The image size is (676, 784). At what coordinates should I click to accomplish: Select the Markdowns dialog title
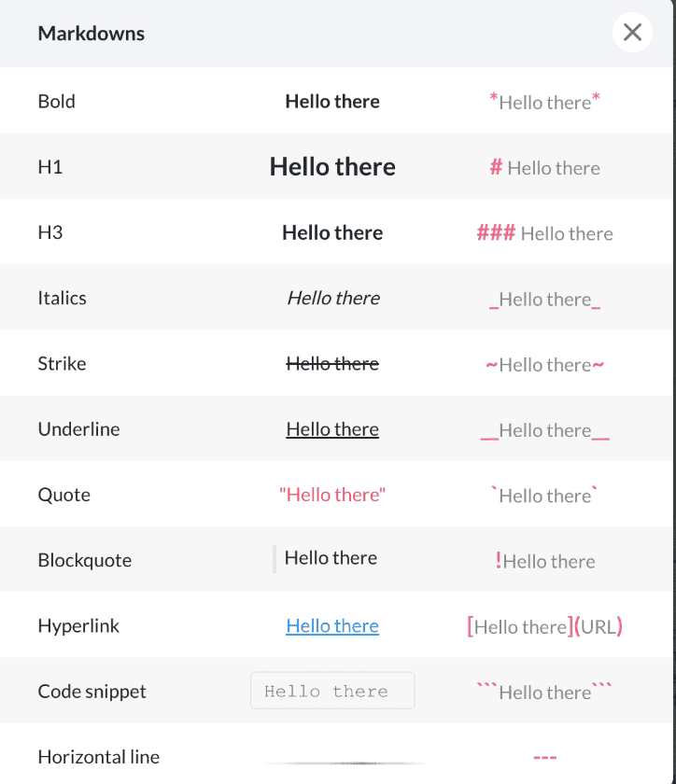92,34
